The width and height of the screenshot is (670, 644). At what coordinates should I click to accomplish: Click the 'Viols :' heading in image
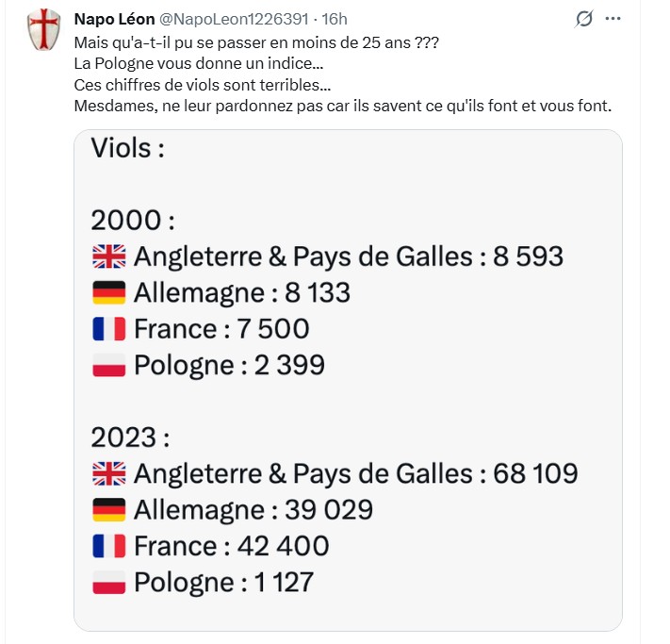point(127,148)
